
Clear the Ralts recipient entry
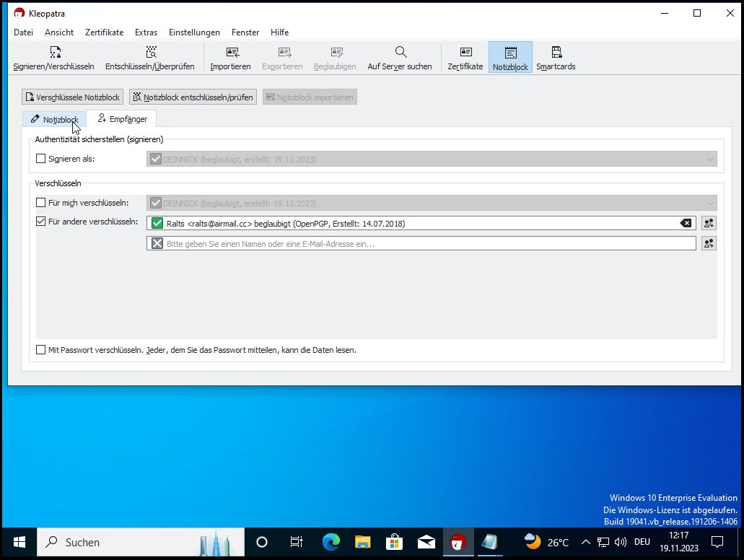(686, 224)
